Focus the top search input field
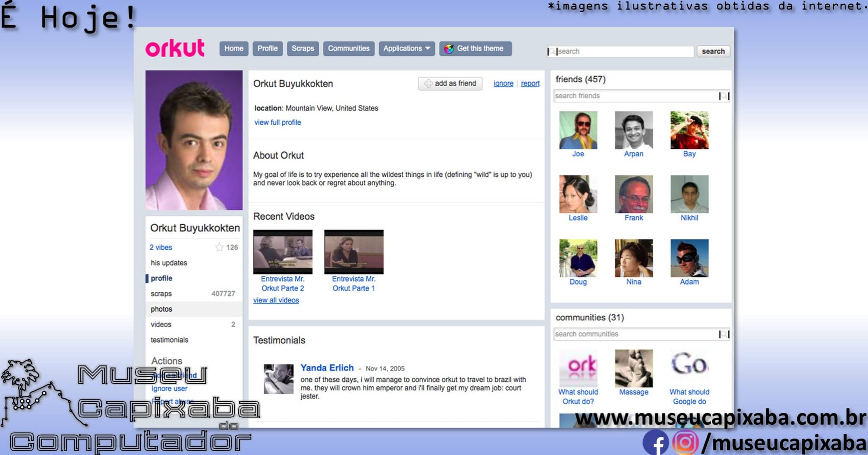The width and height of the screenshot is (868, 455). (620, 51)
